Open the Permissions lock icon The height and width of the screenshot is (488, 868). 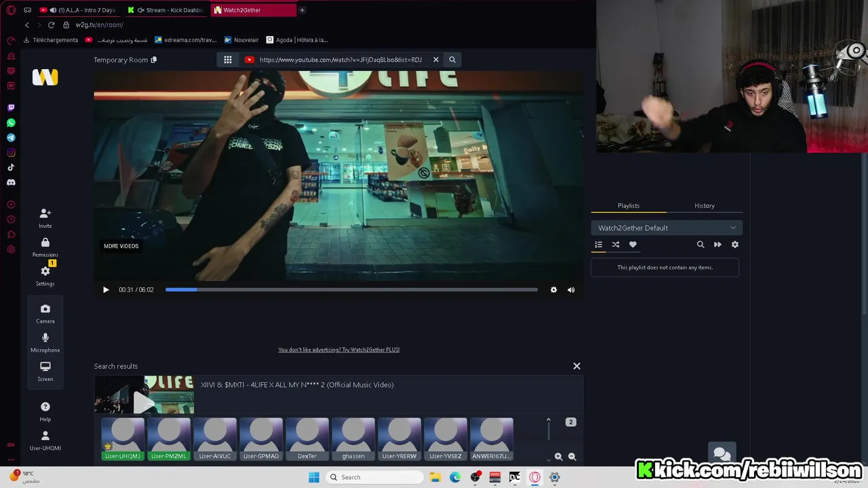click(45, 247)
